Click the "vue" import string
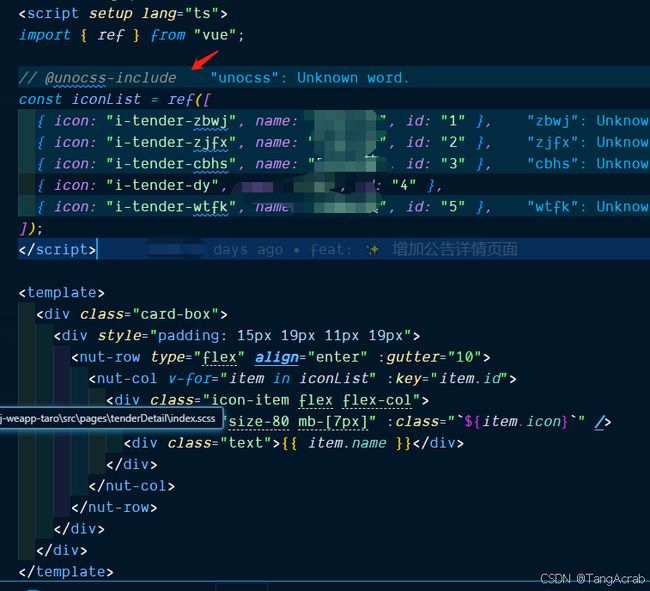 tap(215, 35)
